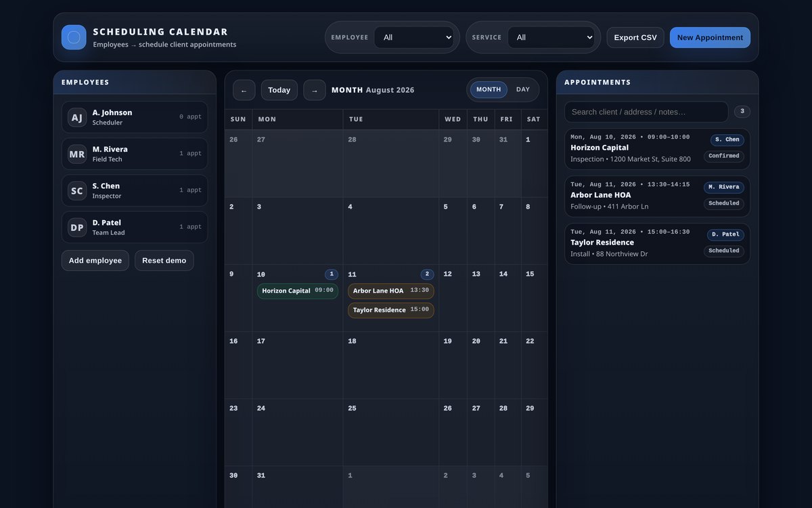Open Horizon Capital appointment in list
Viewport: 812px width, 508px height.
point(658,149)
